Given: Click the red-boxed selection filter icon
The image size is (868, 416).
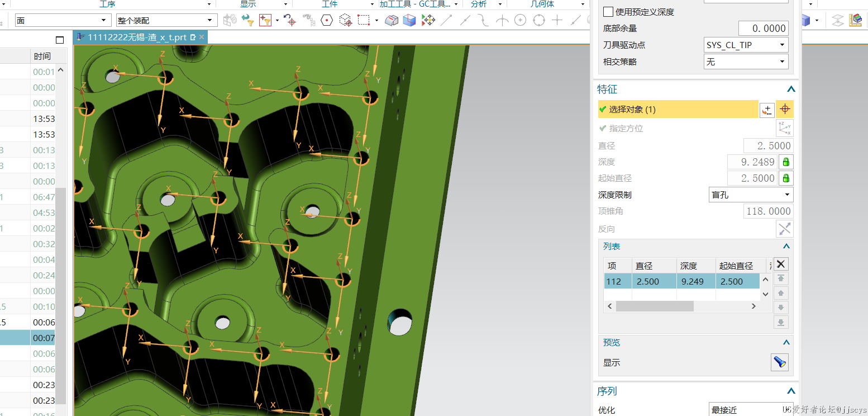Looking at the screenshot, I should 265,21.
